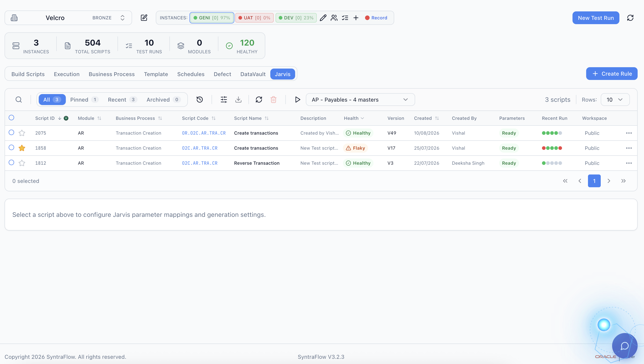
Task: Add a new instance with plus icon
Action: [356, 18]
